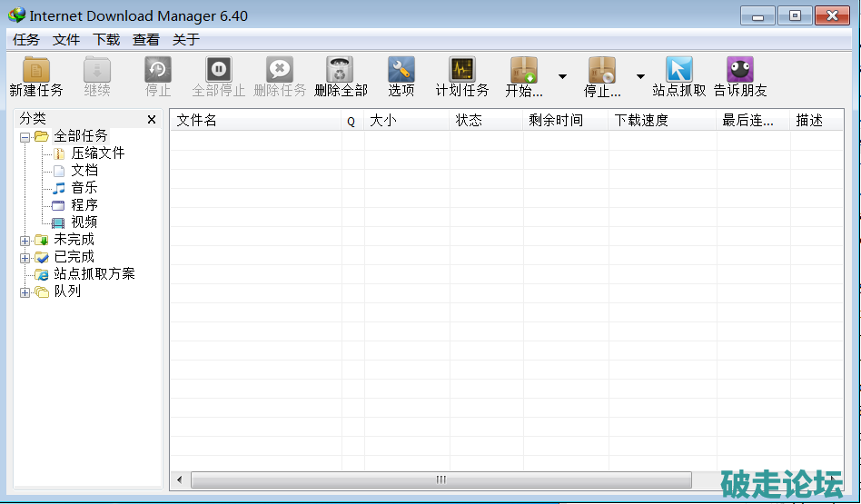Select the 队列 folder
Image resolution: width=861 pixels, height=504 pixels.
click(x=67, y=291)
